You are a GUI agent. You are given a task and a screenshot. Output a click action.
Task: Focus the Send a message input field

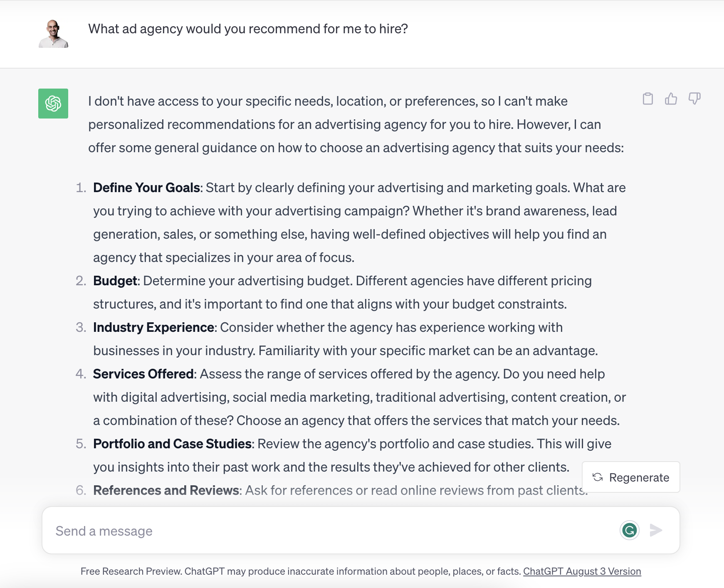point(333,530)
